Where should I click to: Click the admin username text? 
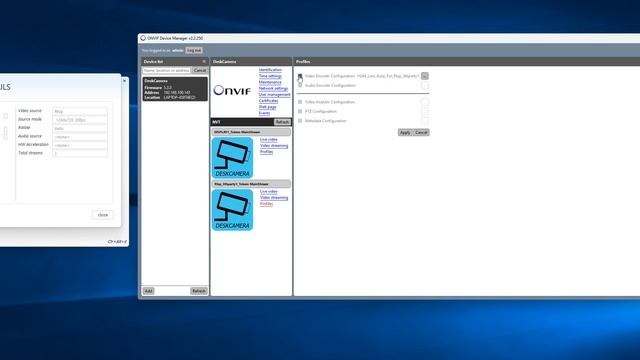pos(178,51)
